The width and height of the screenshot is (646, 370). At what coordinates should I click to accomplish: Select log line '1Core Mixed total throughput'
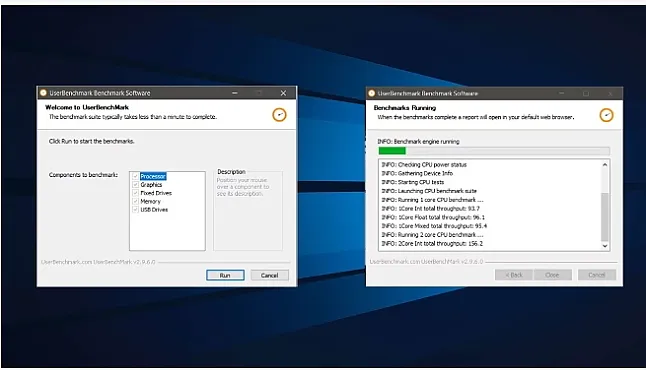pos(434,226)
